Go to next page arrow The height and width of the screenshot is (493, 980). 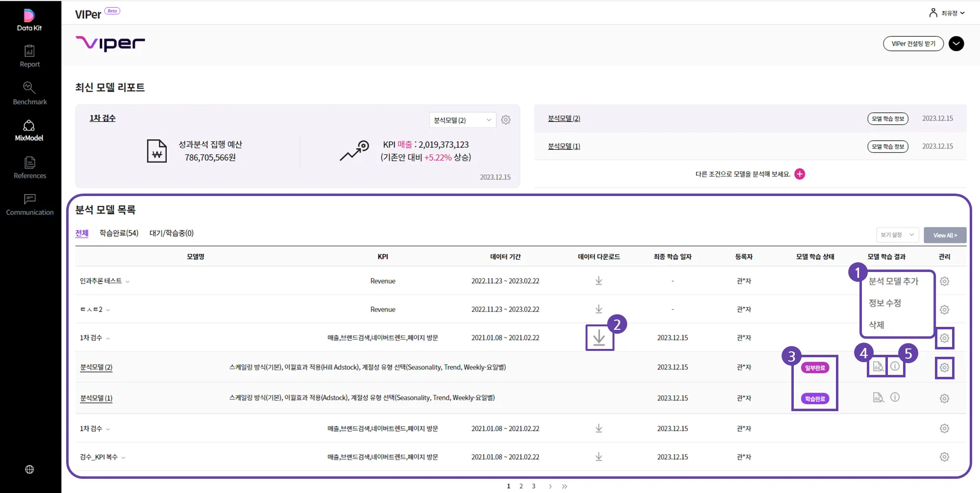coord(550,487)
